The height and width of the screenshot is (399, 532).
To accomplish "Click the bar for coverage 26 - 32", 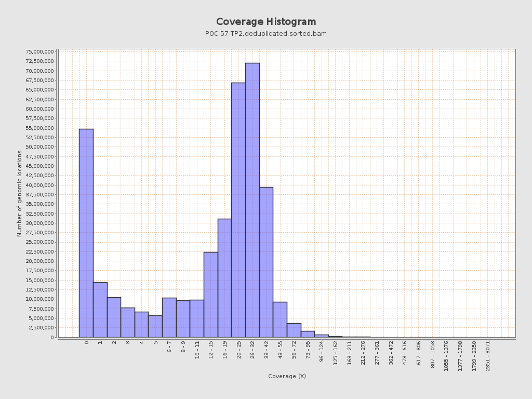I will (x=252, y=200).
